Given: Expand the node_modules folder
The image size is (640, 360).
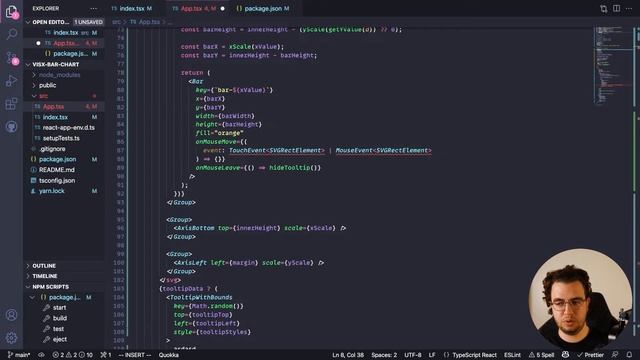Looking at the screenshot, I should (x=59, y=75).
